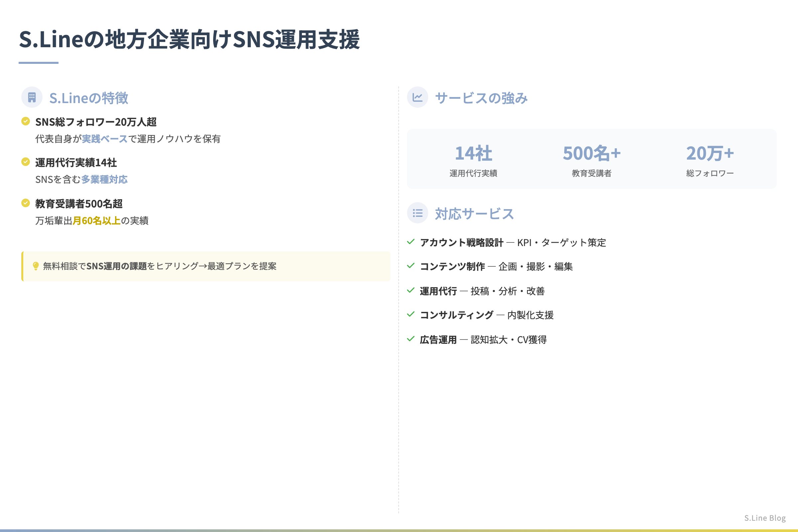Click yellow check icon next to 教育受講者500名超

(26, 203)
